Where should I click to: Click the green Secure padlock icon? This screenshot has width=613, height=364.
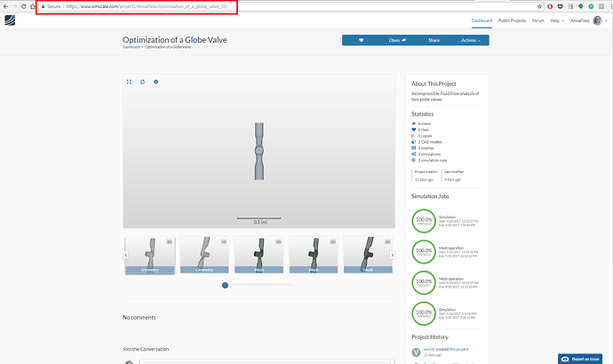(x=43, y=6)
